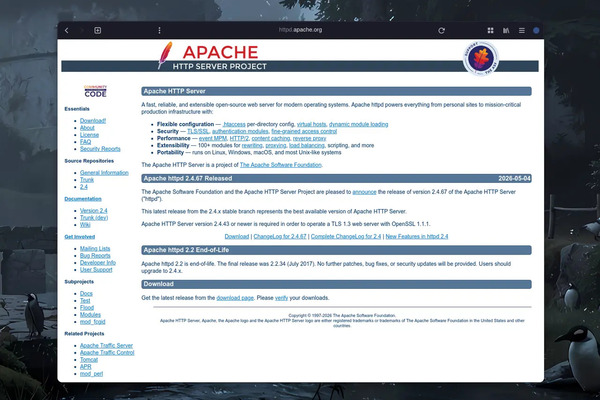Image resolution: width=600 pixels, height=400 pixels.
Task: Reload the page with refresh icon
Action: click(x=441, y=30)
